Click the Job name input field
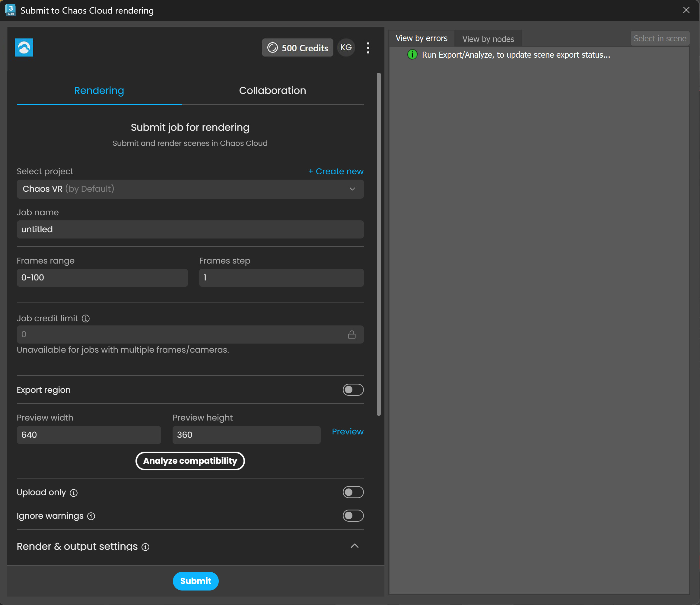The height and width of the screenshot is (605, 700). [x=190, y=229]
